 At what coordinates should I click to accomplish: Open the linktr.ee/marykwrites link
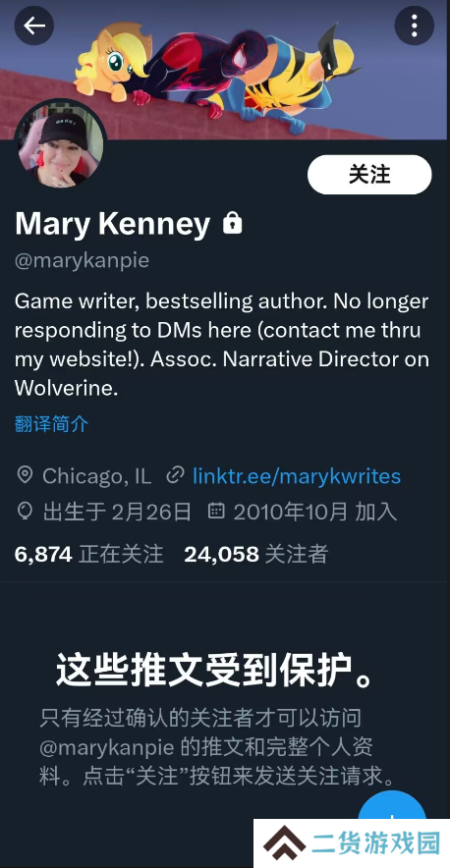coord(297,476)
